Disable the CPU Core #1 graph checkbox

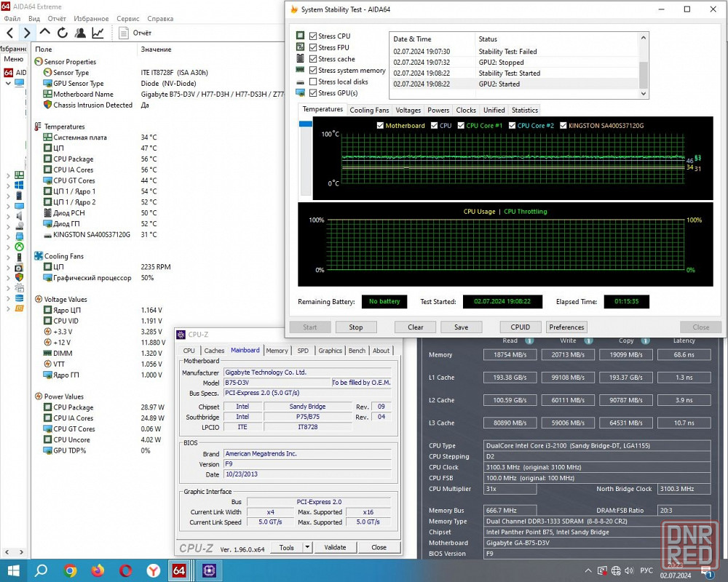pos(461,126)
